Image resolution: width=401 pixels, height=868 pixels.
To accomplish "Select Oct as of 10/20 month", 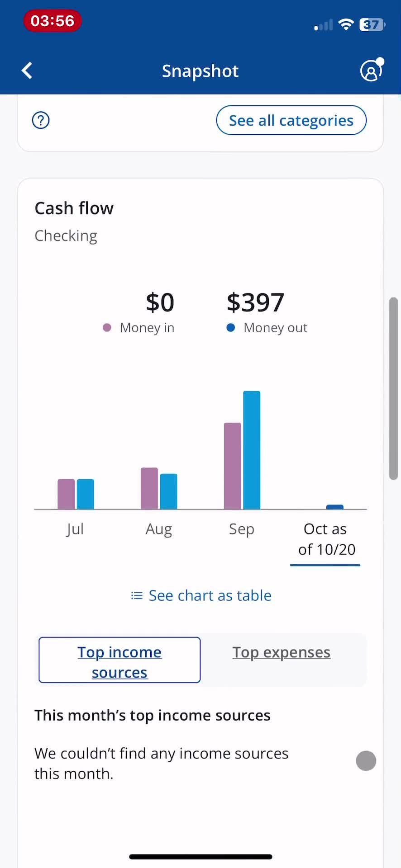I will click(326, 539).
